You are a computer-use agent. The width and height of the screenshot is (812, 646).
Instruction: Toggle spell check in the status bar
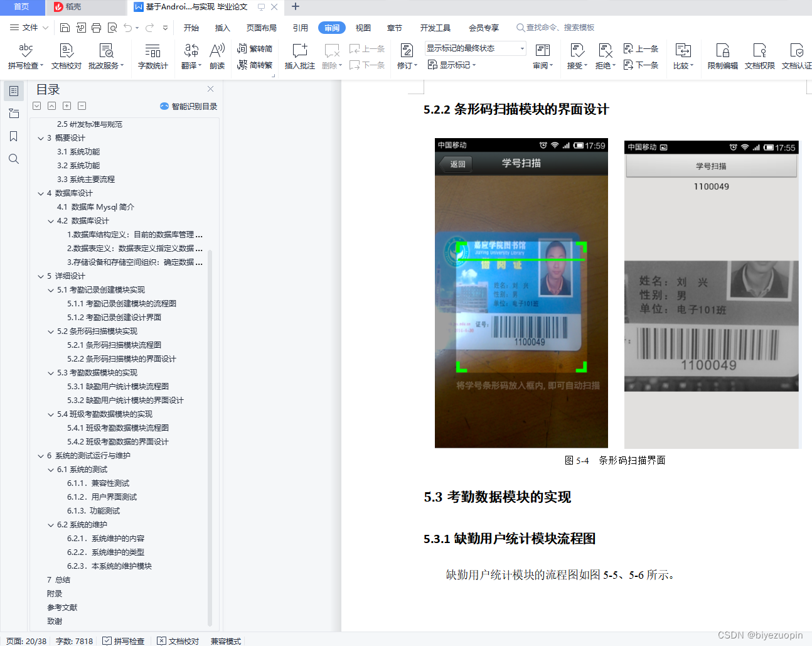[x=124, y=641]
